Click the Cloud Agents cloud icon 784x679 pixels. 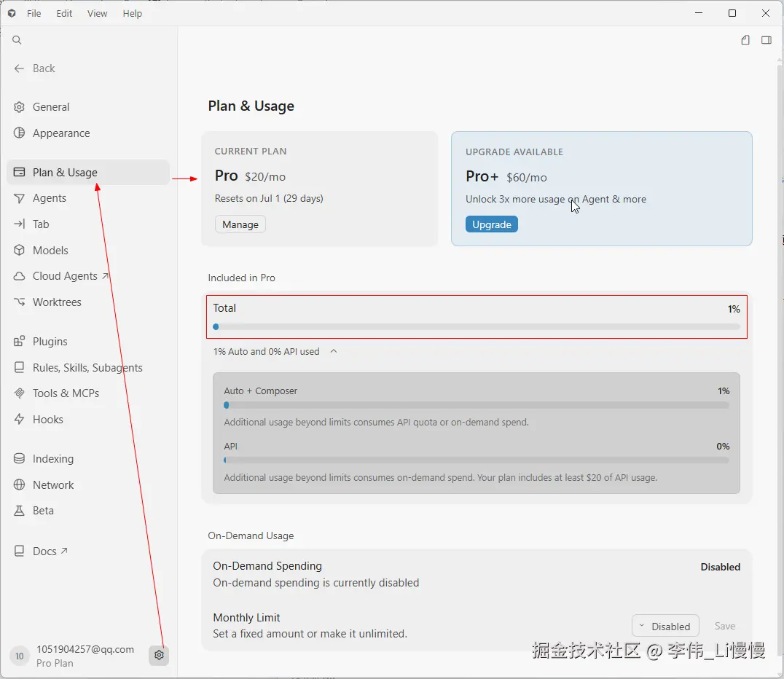[x=19, y=276]
